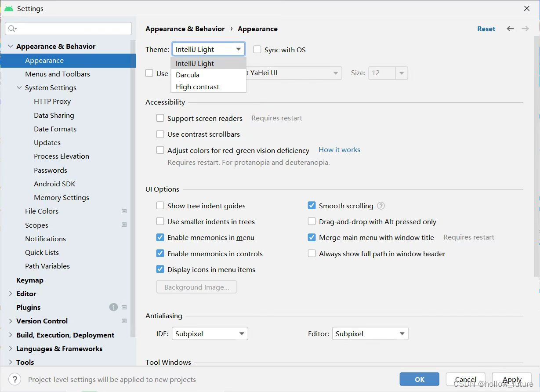Screen dimensions: 540x392
Task: Disable Enable mnemonics in controls
Action: pyautogui.click(x=160, y=254)
